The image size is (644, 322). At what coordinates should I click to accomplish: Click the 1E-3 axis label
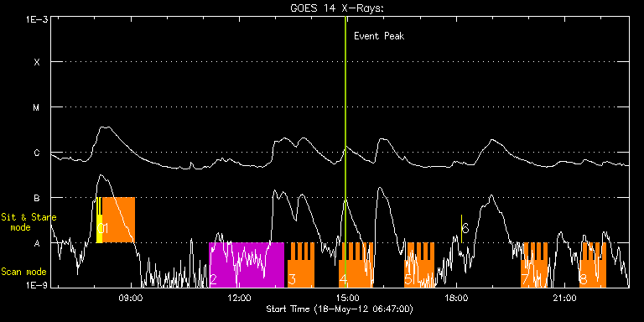(36, 19)
